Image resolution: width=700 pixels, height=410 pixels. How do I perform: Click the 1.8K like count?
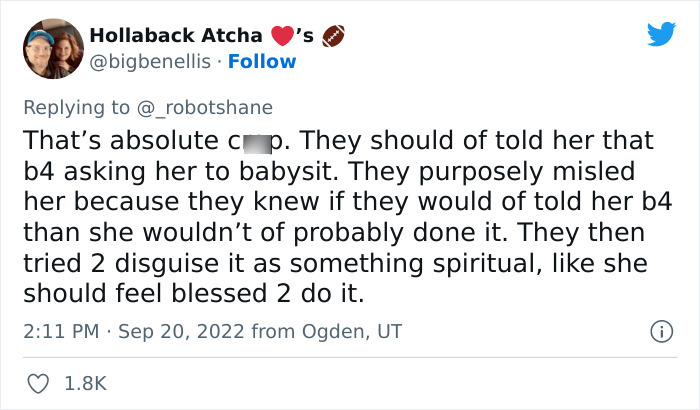83,383
